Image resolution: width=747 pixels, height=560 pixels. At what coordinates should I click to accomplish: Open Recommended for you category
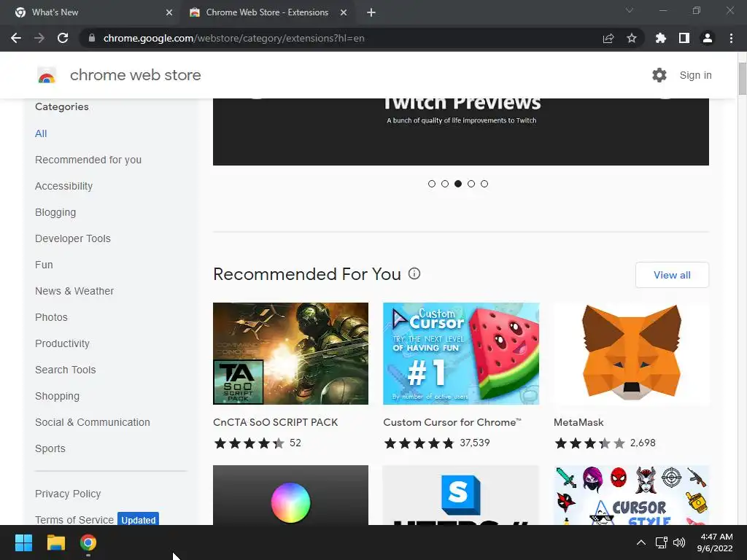point(88,160)
